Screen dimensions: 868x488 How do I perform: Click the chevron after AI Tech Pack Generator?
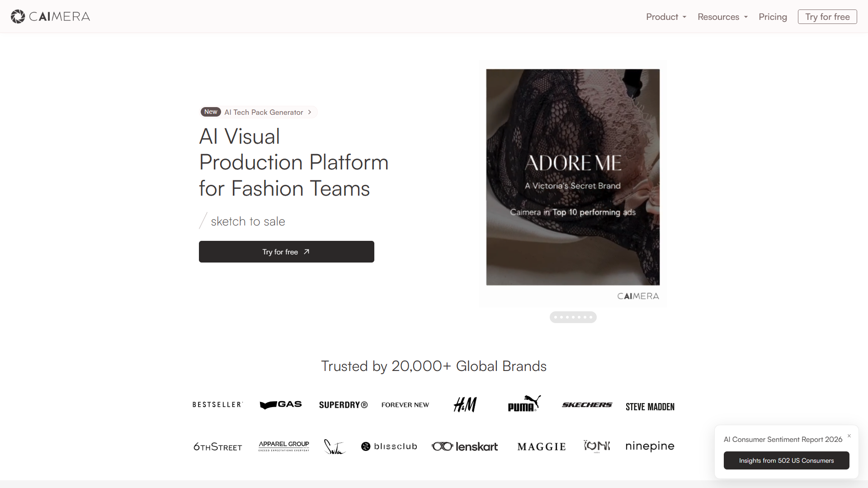[x=310, y=112]
